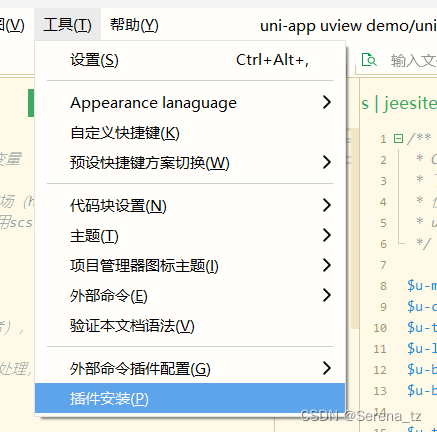Click the file search icon in toolbar
Viewport: 437px width, 432px height.
[x=369, y=60]
